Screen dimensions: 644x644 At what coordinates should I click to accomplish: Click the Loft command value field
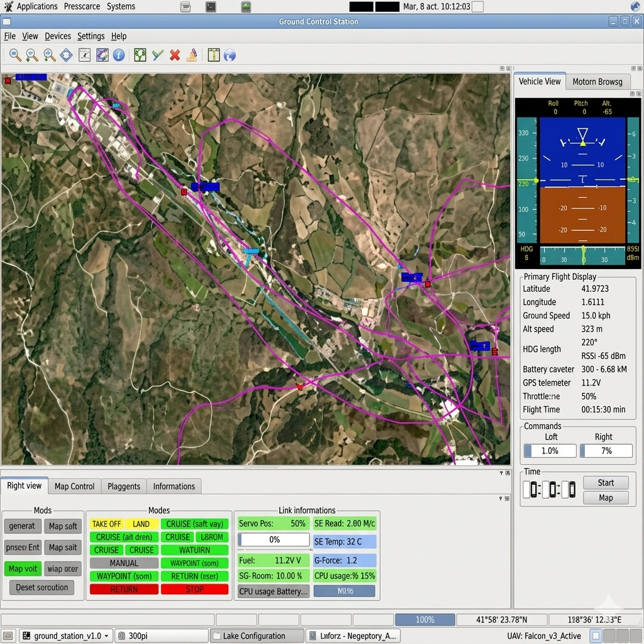(x=550, y=451)
